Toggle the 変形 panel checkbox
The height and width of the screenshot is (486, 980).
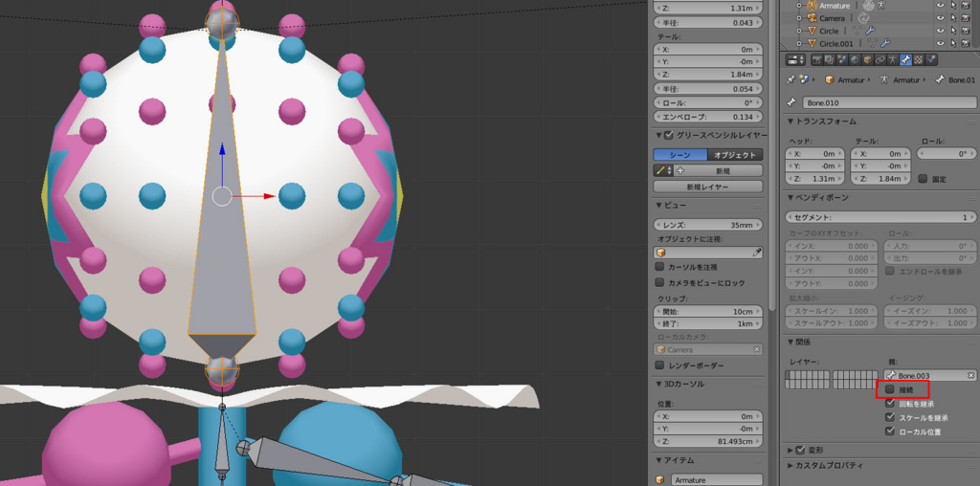[x=801, y=450]
